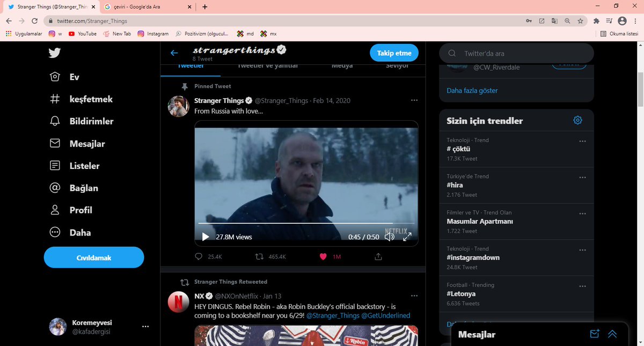Open @Stranger_Things mention in NX tweet
The width and height of the screenshot is (644, 346).
tap(333, 315)
